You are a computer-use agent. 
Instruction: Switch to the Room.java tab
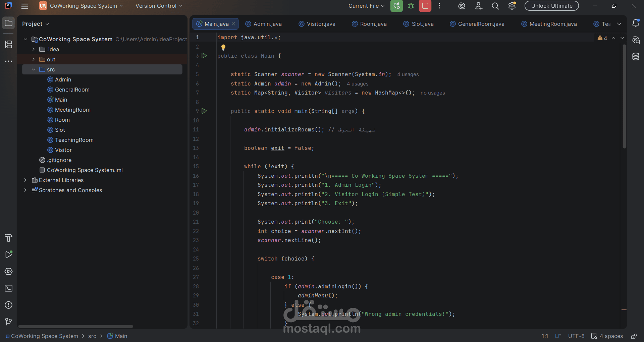[369, 24]
